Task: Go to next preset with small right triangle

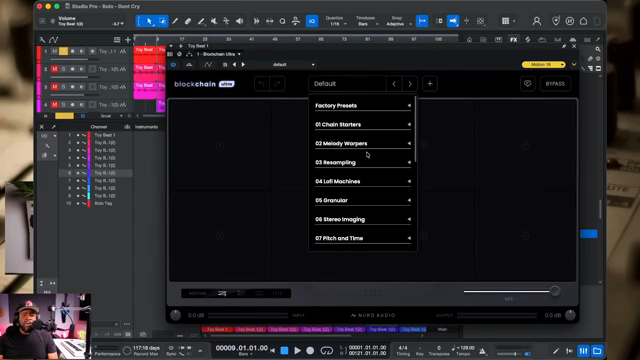Action: pyautogui.click(x=243, y=64)
